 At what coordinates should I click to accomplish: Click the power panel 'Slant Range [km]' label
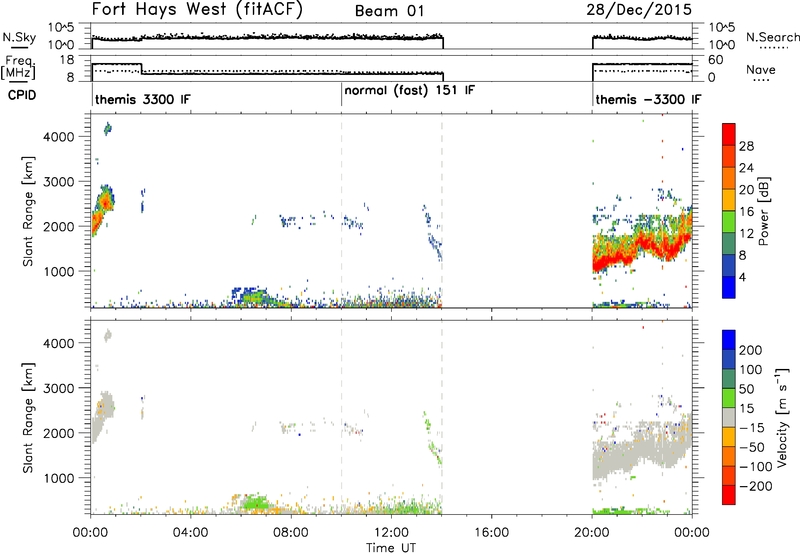point(28,211)
